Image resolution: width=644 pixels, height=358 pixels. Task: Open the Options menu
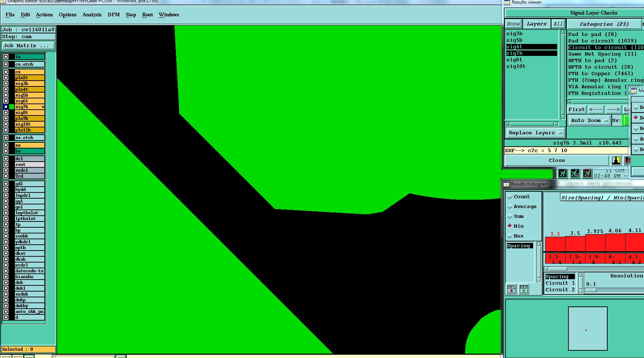click(68, 15)
